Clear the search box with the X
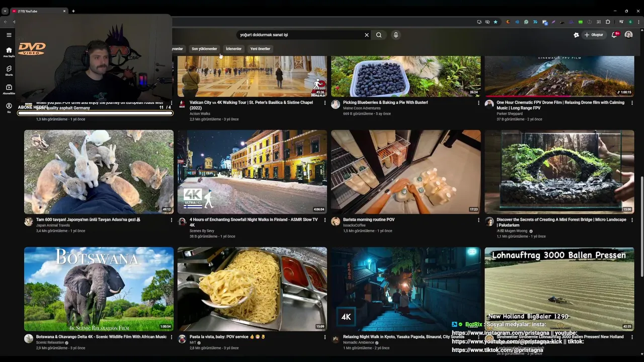 point(367,35)
